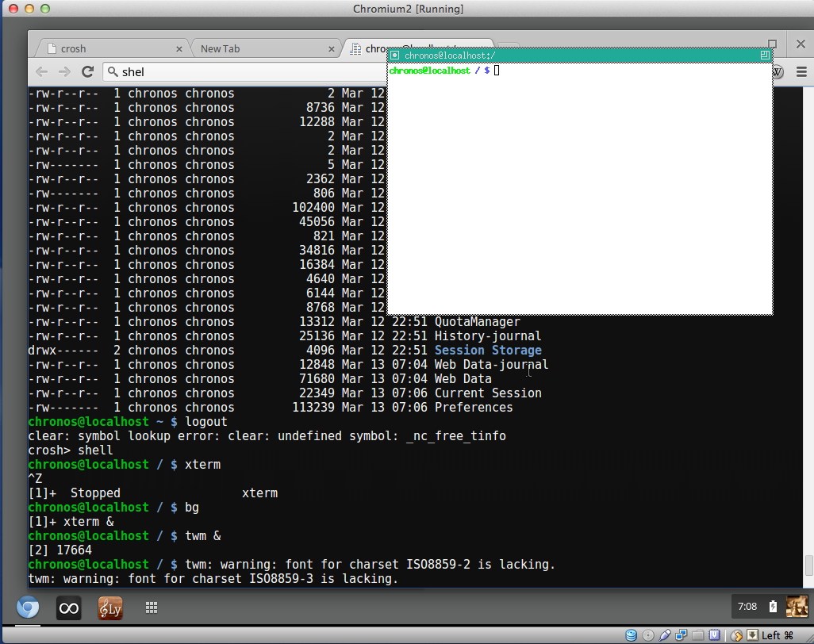Click the Preferences file name
The width and height of the screenshot is (814, 644).
(474, 408)
